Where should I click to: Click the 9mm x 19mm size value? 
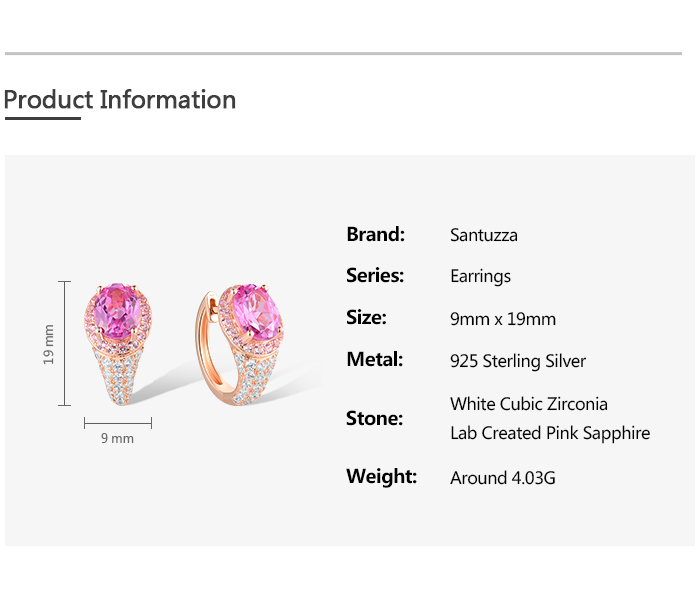tap(503, 320)
